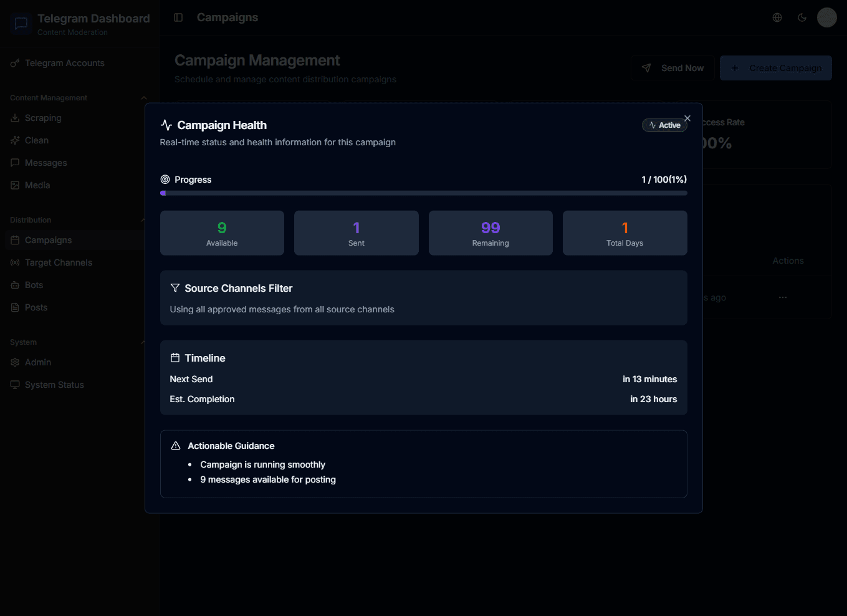Viewport: 847px width, 616px height.
Task: Click the Messages chat bubble icon
Action: 15,163
